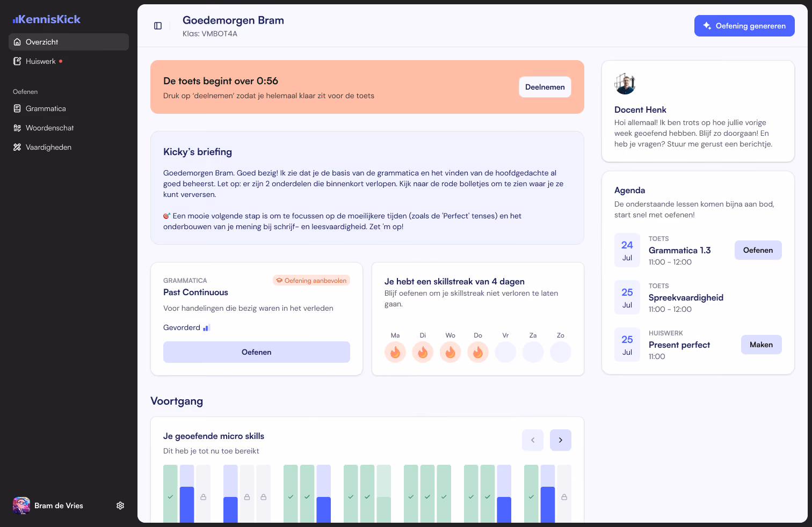Click Monday's streak flame icon
Viewport: 812px width, 527px height.
(395, 352)
